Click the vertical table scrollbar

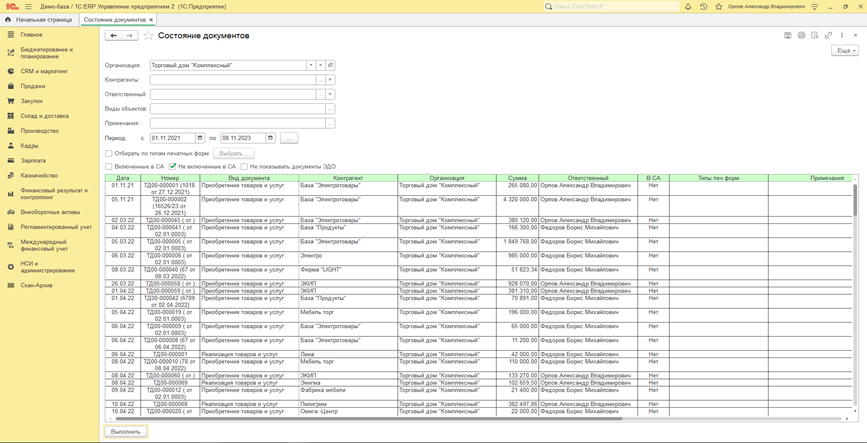(x=854, y=199)
